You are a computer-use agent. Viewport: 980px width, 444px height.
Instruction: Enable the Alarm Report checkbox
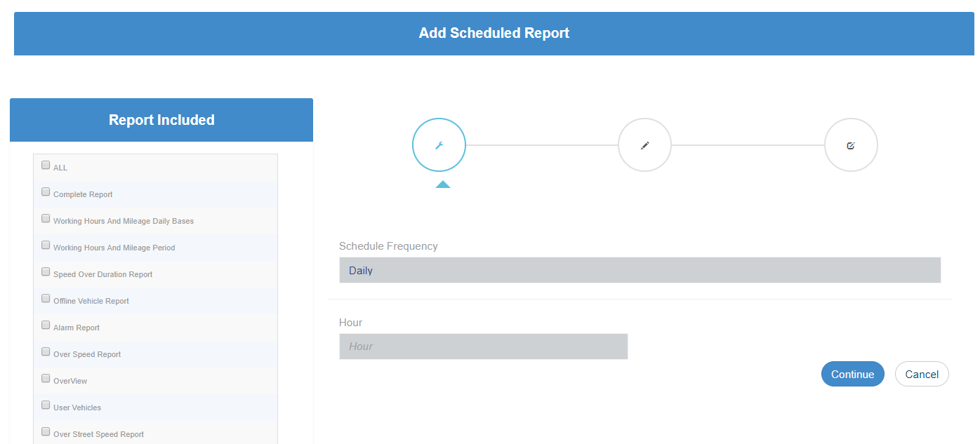tap(46, 325)
